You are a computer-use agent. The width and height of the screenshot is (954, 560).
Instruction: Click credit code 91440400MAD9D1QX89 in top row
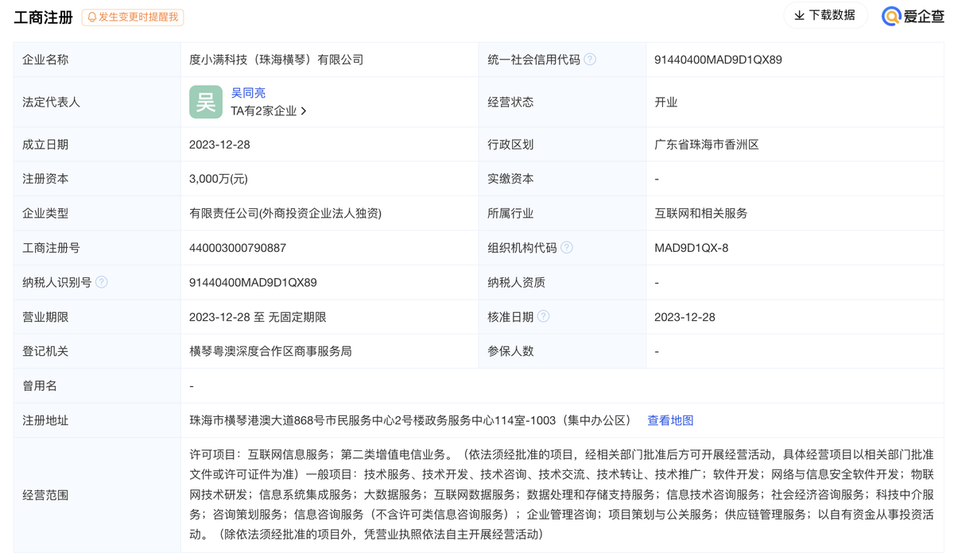718,60
